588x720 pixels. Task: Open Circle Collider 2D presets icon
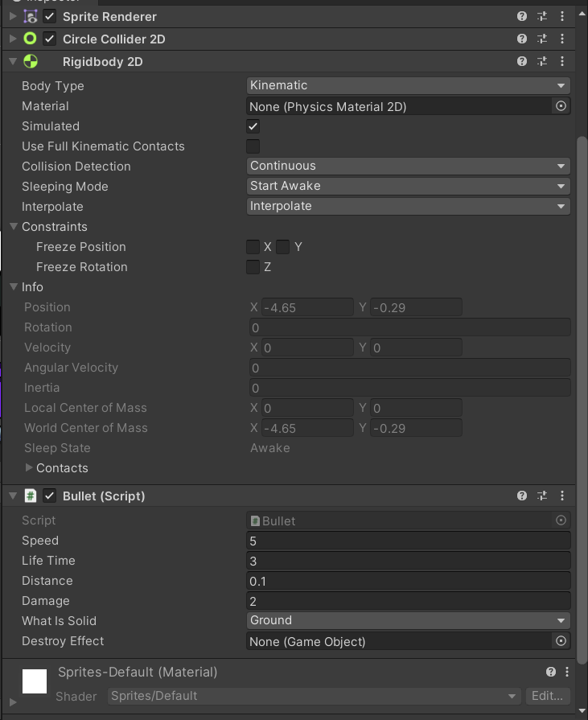coord(542,39)
